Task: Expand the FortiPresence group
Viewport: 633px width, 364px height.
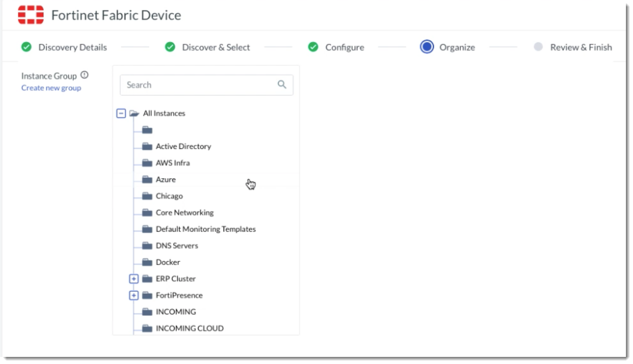Action: pyautogui.click(x=134, y=296)
